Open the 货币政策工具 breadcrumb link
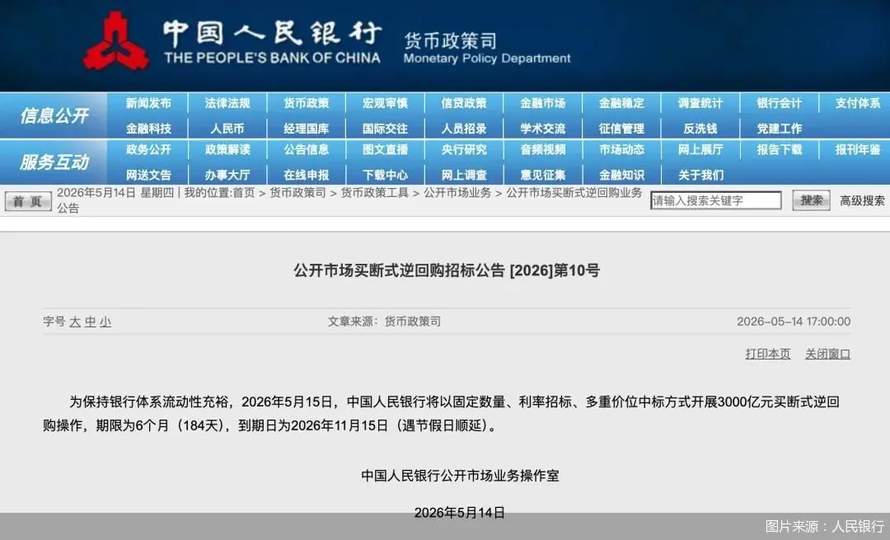Viewport: 890px width, 540px height. point(375,193)
